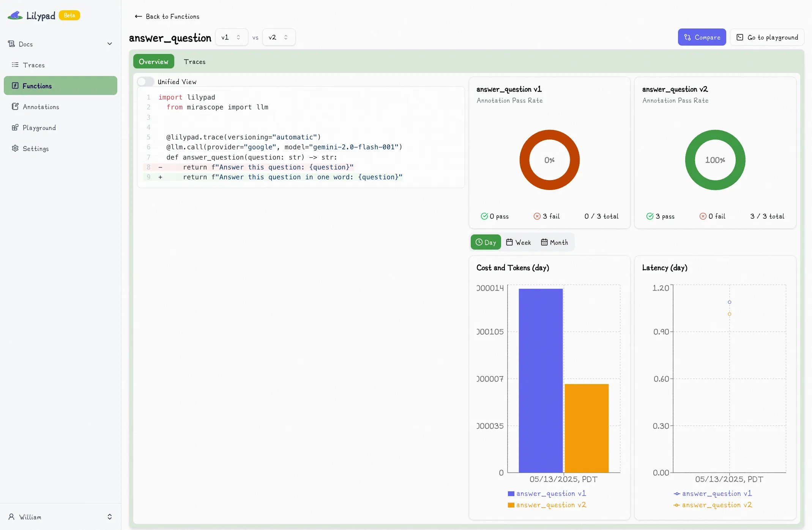Switch to the Traces tab

[x=194, y=62]
